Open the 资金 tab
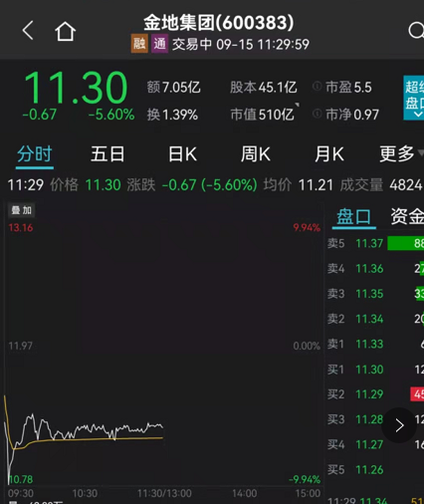424x504 pixels. [x=407, y=216]
